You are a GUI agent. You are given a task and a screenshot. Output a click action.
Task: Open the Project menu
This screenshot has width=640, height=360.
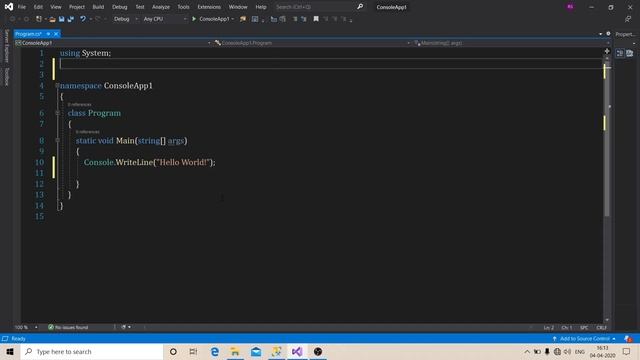pyautogui.click(x=77, y=7)
